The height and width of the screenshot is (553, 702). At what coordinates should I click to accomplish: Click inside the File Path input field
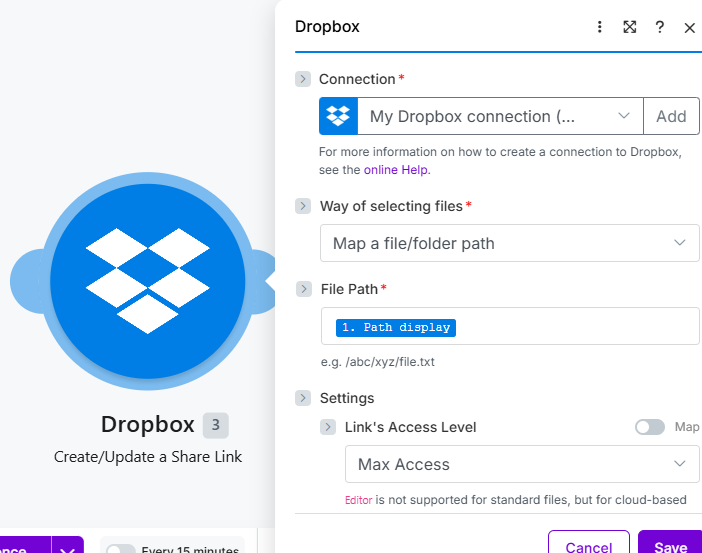click(x=510, y=326)
